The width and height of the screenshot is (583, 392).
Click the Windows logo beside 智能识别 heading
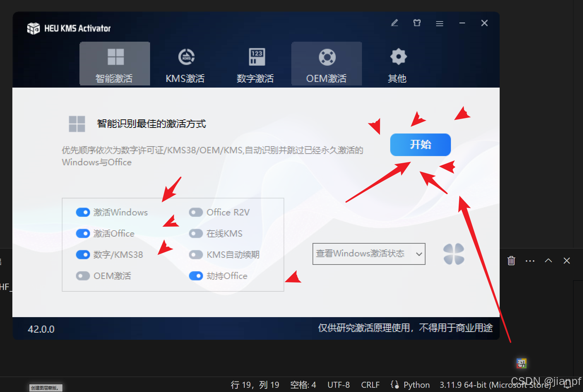pos(77,124)
